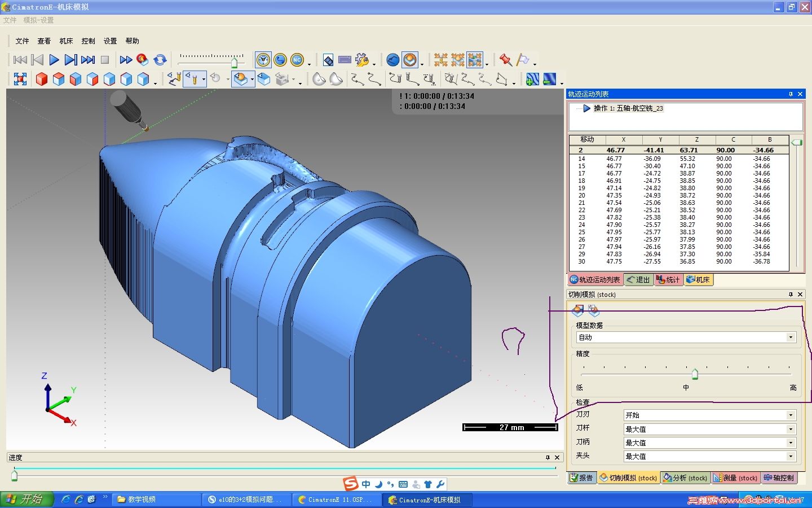Image resolution: width=812 pixels, height=508 pixels.
Task: Switch to the 分析 (stock) tab
Action: pyautogui.click(x=685, y=478)
